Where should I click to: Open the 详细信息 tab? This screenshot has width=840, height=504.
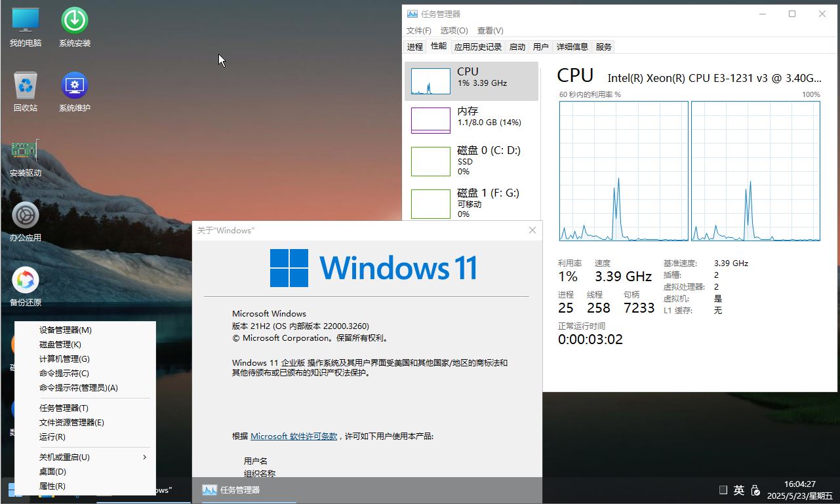572,47
